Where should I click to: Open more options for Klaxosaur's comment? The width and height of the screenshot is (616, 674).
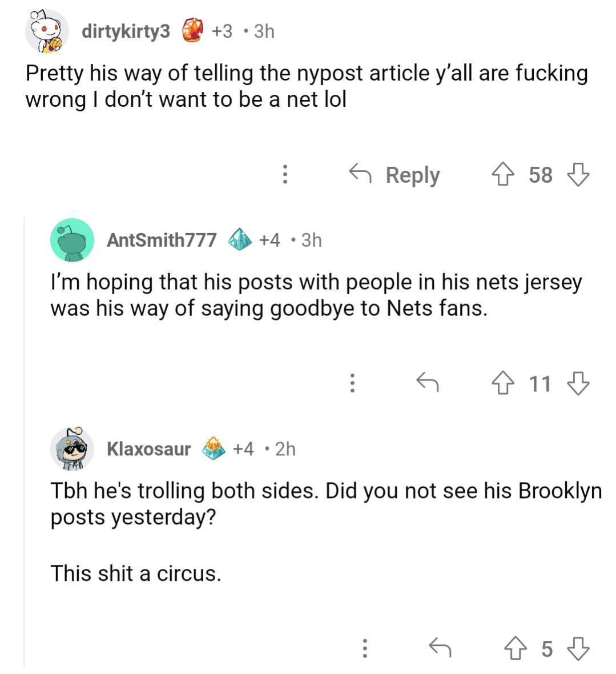(x=365, y=648)
